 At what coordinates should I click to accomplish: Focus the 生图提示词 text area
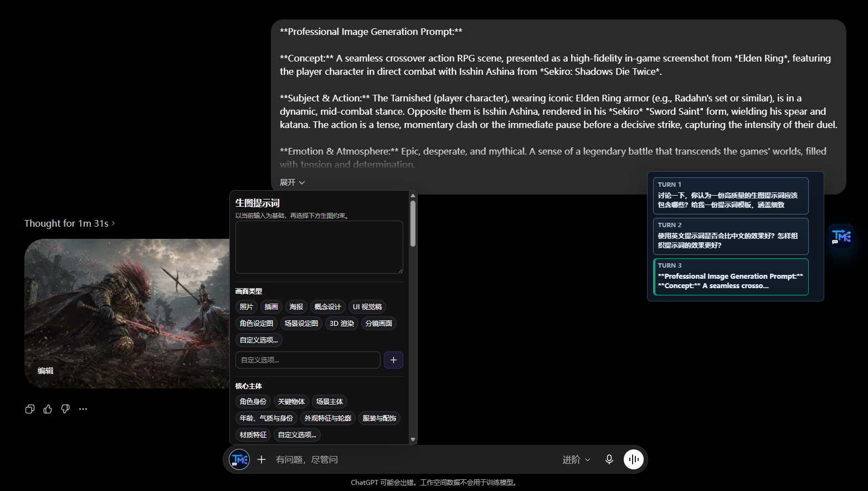coord(319,247)
